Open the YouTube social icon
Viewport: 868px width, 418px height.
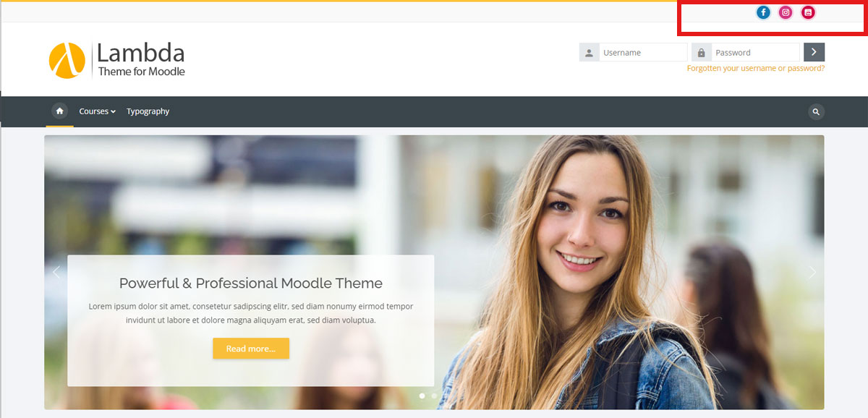[x=808, y=12]
